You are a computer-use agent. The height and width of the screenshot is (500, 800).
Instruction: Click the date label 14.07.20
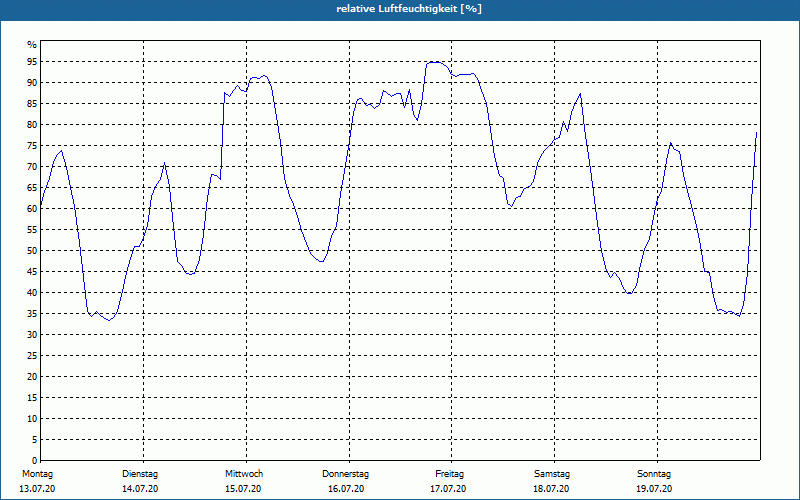pyautogui.click(x=140, y=489)
